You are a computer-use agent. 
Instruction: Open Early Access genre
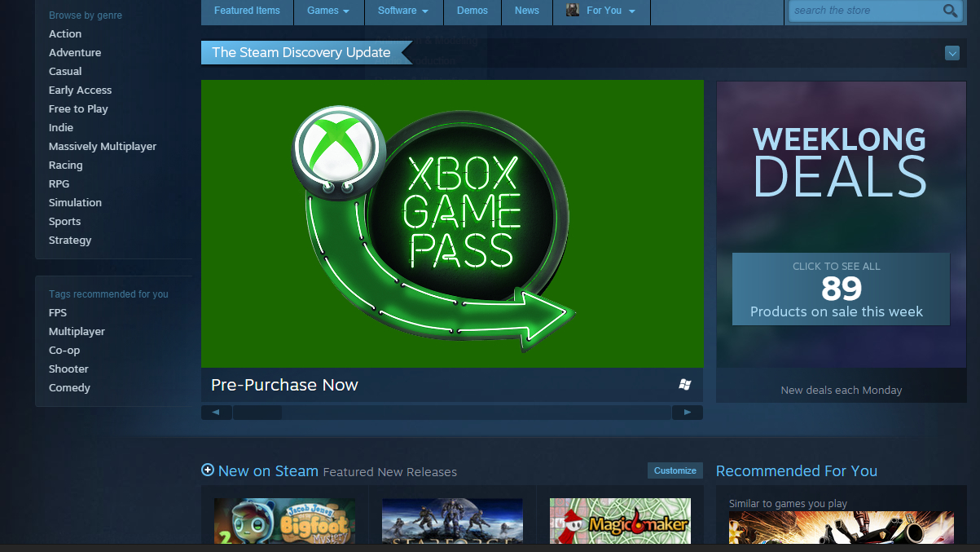tap(80, 90)
